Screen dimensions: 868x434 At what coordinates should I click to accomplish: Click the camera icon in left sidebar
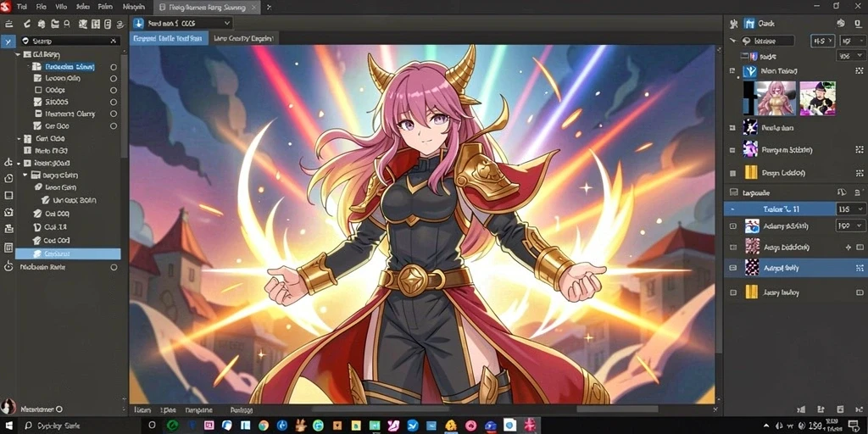coord(8,212)
